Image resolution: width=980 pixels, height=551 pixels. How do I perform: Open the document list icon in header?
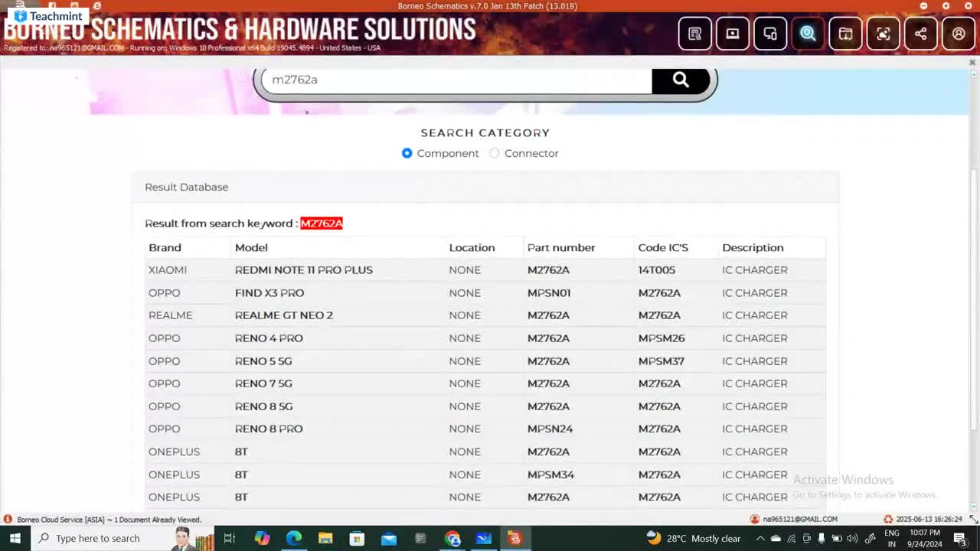(x=694, y=34)
